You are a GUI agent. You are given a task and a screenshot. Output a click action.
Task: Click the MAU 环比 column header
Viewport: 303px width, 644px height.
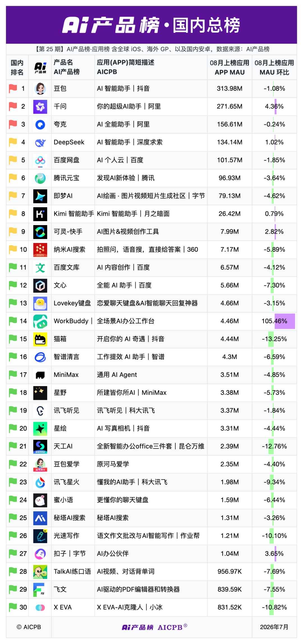tap(274, 68)
